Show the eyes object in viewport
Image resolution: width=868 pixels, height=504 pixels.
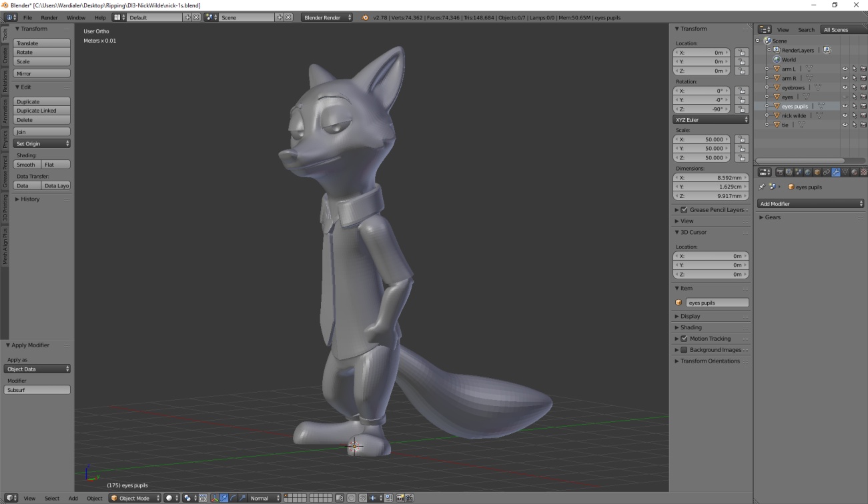point(845,97)
